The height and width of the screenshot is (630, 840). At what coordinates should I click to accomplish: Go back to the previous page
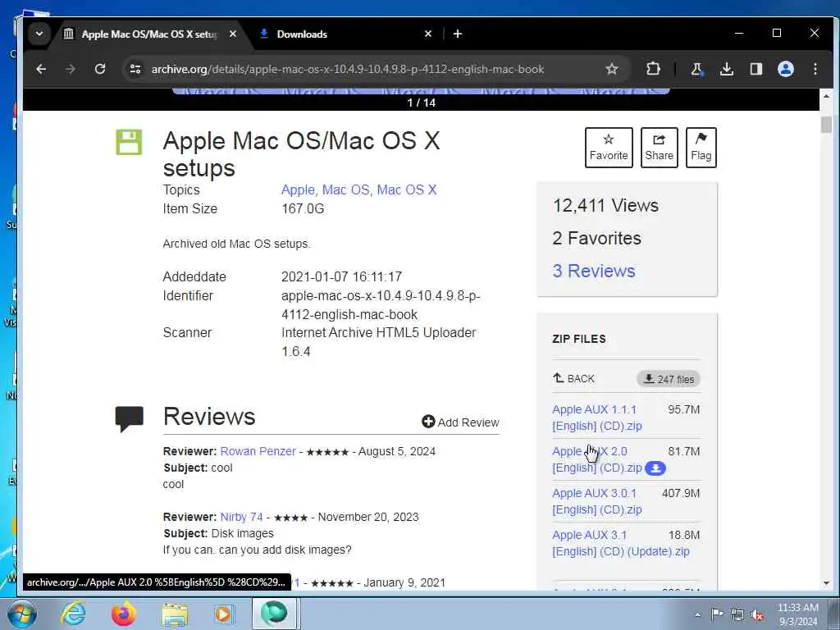[41, 69]
